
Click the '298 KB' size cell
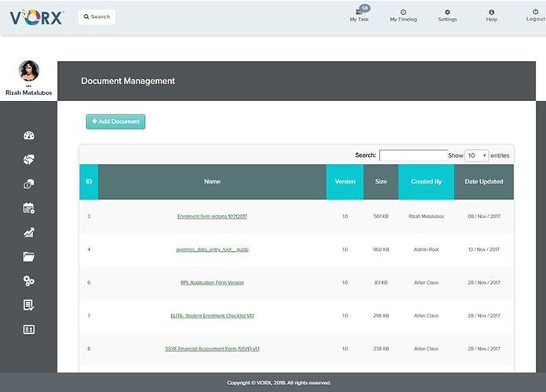point(381,315)
